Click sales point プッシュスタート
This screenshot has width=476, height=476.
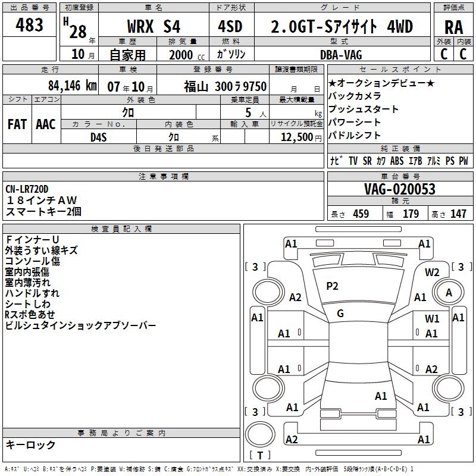(364, 109)
